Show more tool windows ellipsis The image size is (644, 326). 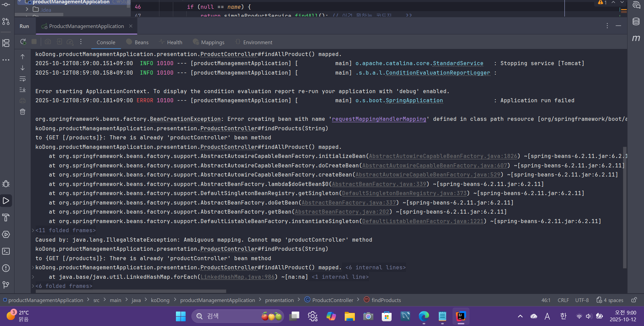coord(6,60)
